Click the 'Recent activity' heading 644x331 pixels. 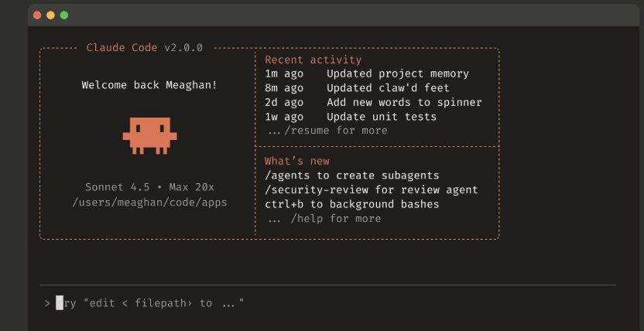pos(313,60)
